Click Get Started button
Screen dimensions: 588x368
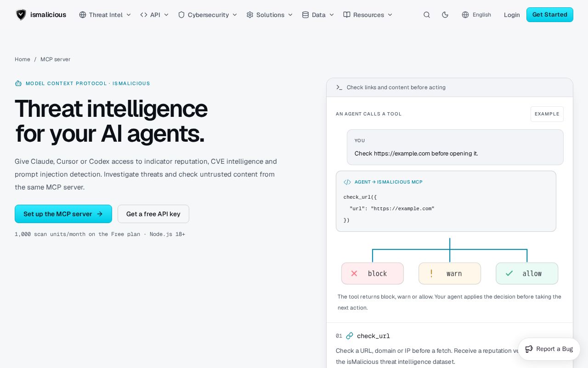pos(550,15)
